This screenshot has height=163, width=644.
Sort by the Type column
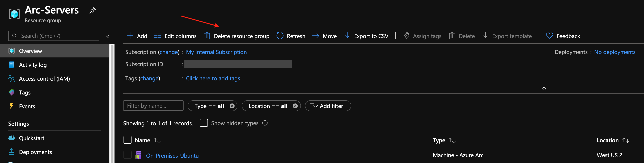[444, 140]
